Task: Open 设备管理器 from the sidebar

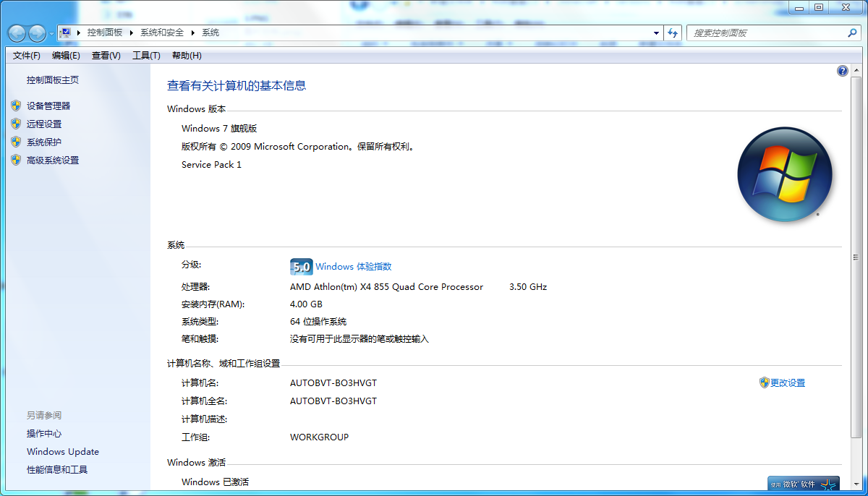Action: pos(48,106)
